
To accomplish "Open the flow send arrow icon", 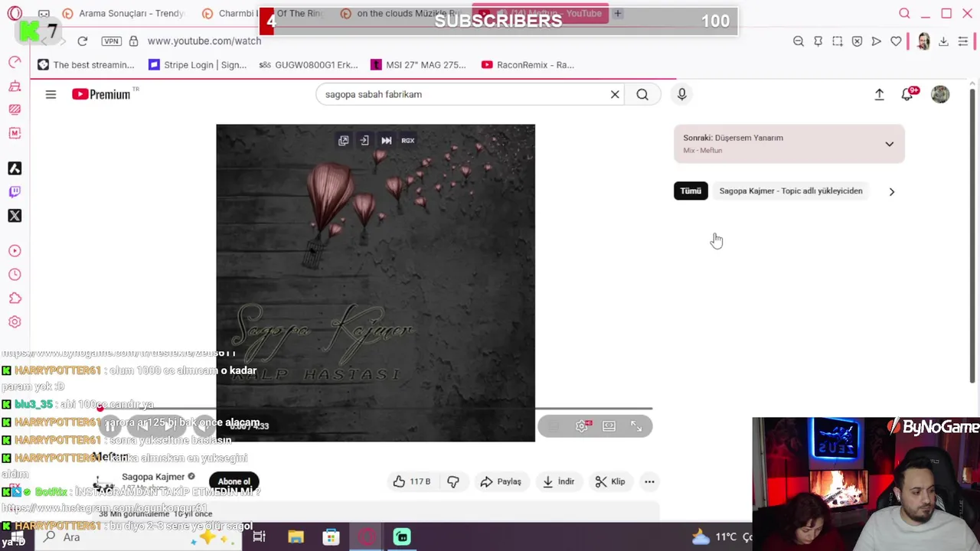I will 877,41.
